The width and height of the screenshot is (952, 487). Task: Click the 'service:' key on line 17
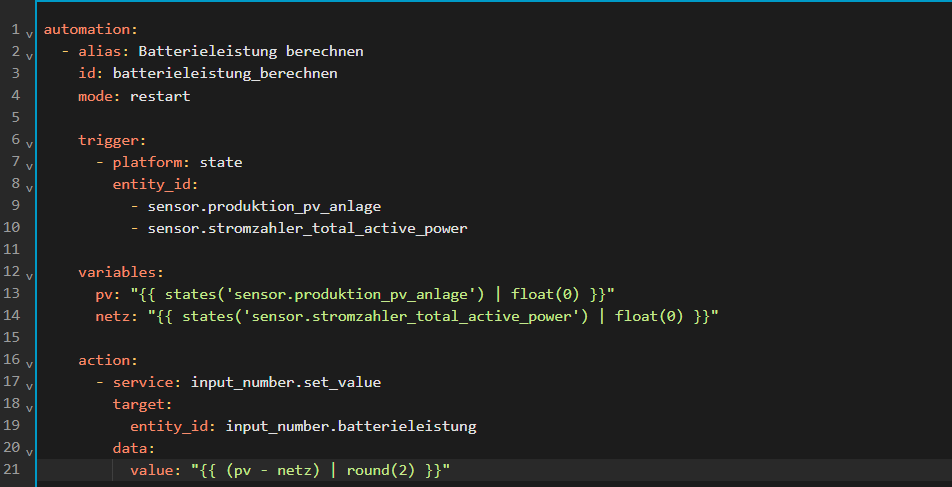(x=148, y=383)
